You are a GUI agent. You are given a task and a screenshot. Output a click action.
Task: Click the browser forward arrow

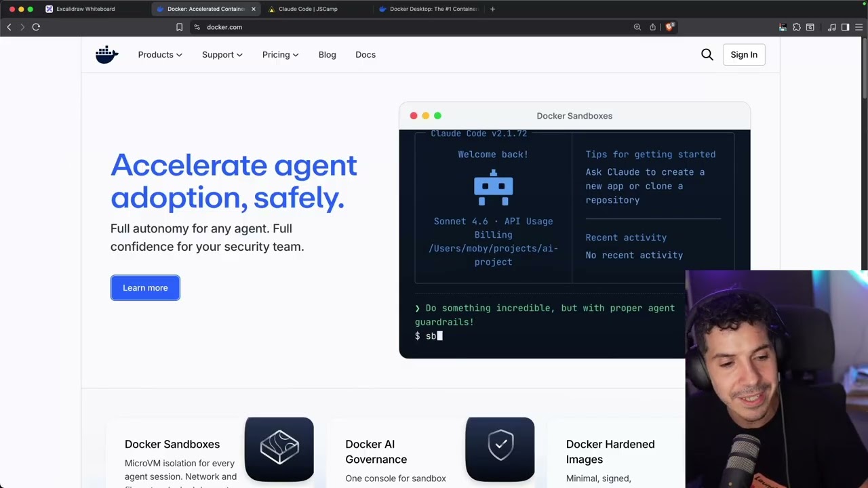(22, 27)
